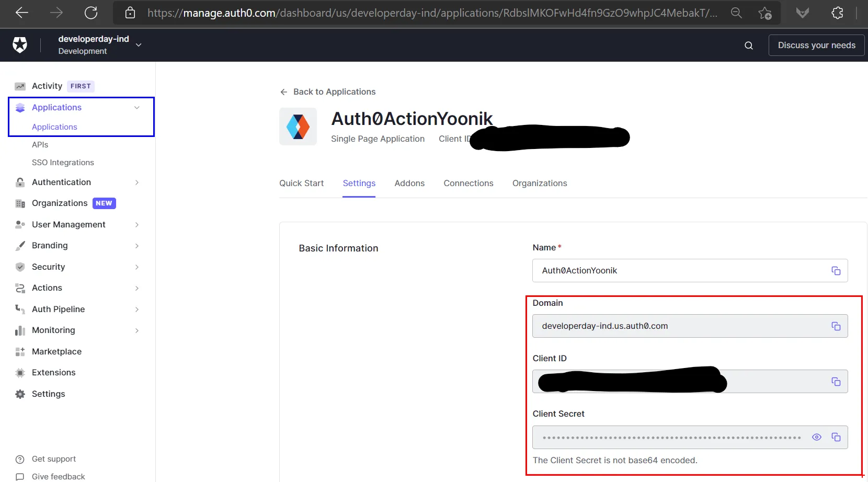Switch to the Quick Start tab

tap(301, 183)
